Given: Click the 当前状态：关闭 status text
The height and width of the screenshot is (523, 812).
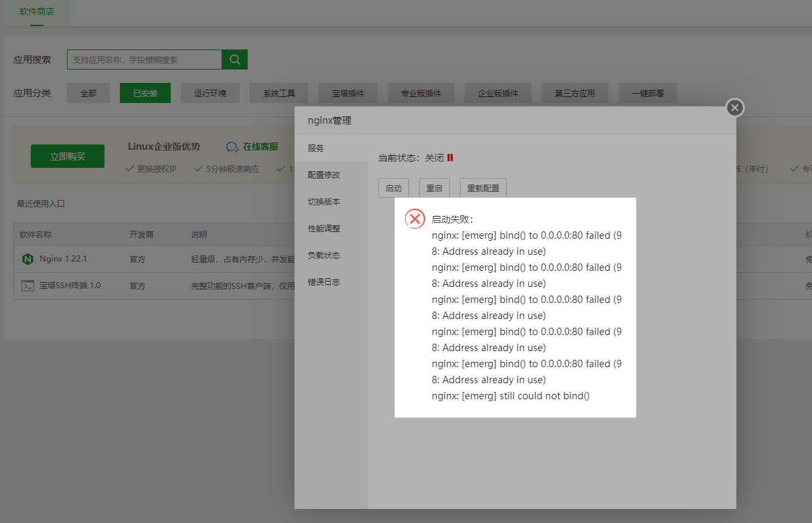Looking at the screenshot, I should point(411,158).
